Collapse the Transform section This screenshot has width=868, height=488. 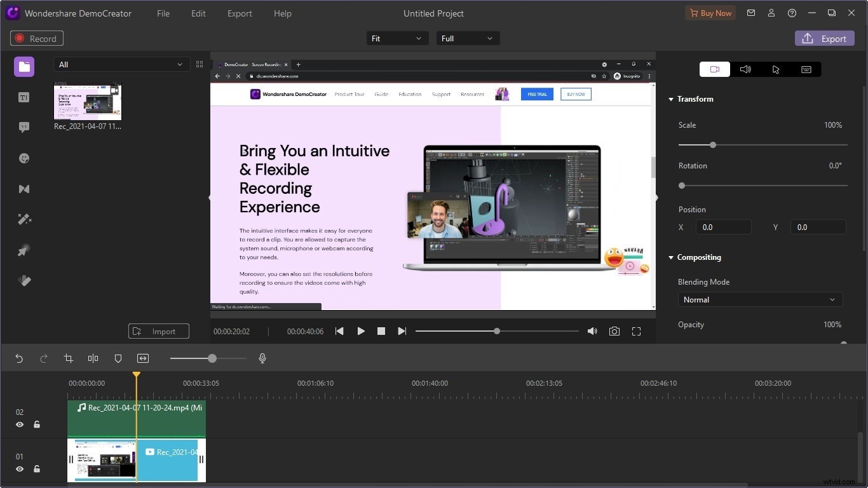671,99
